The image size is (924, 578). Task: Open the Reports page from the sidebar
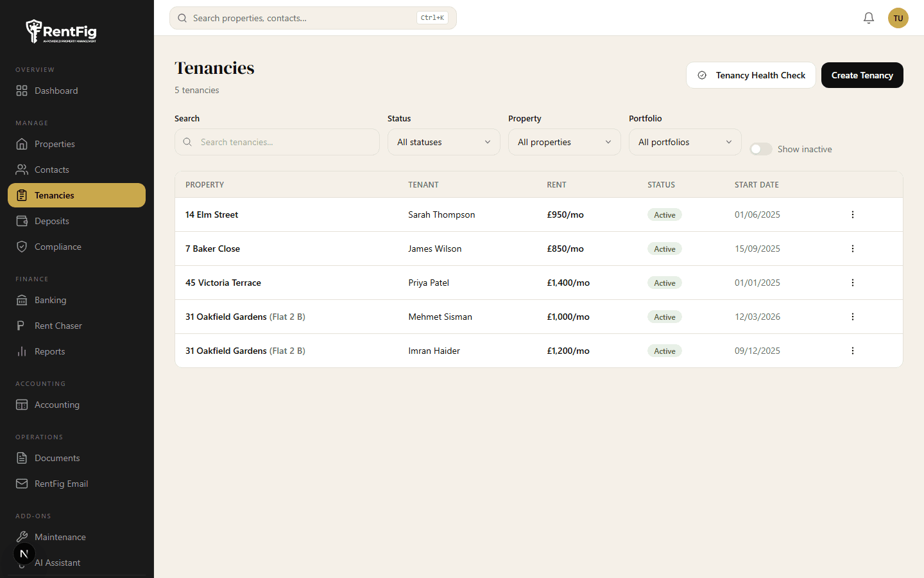(50, 351)
